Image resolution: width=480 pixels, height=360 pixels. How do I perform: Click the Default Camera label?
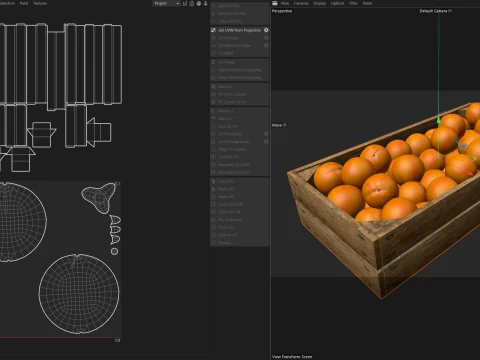coord(433,11)
